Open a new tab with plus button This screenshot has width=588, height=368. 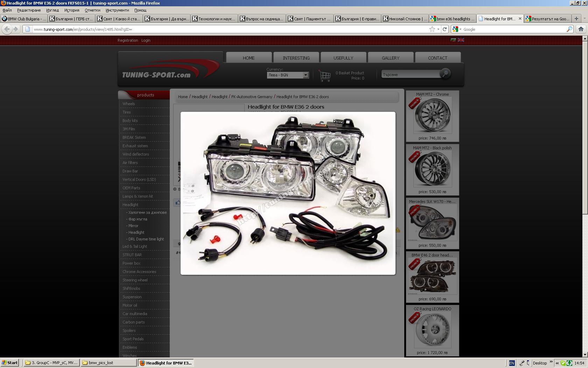pos(576,19)
